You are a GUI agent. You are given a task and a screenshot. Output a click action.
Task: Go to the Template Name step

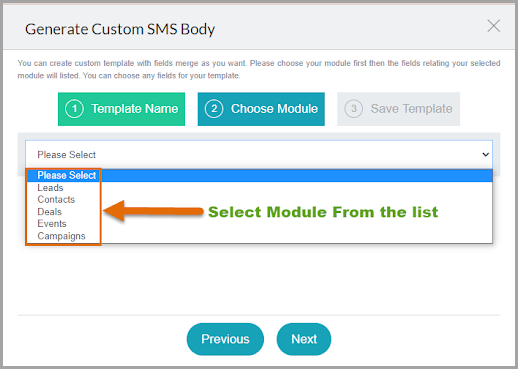(x=121, y=109)
